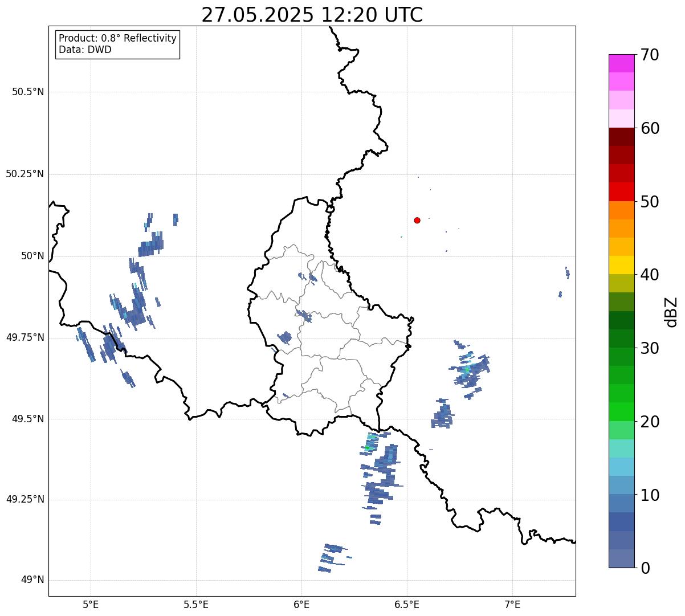Click the colorbar tick label 60

click(649, 128)
